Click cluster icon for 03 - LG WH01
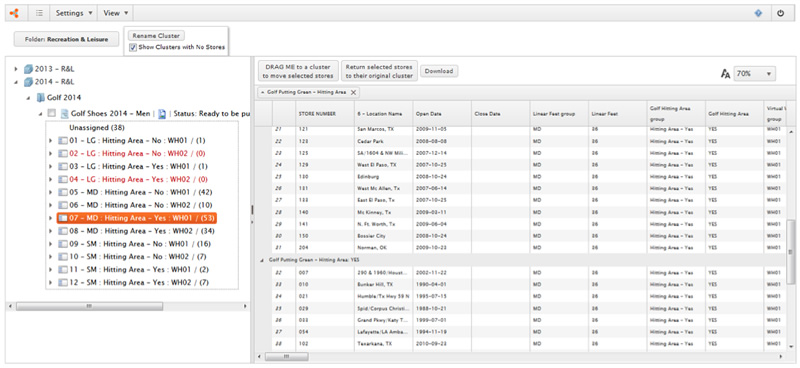The height and width of the screenshot is (368, 800). tap(62, 166)
